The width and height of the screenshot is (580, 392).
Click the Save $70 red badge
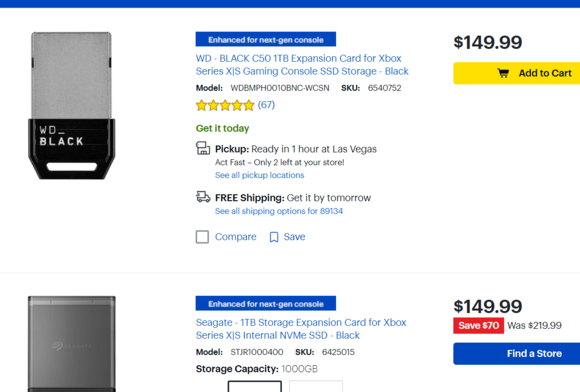coord(479,326)
